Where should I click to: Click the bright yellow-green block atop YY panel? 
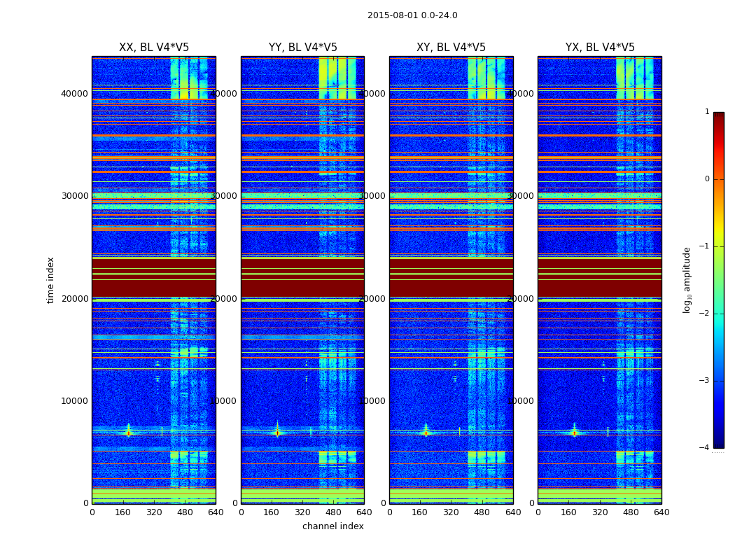tap(337, 78)
